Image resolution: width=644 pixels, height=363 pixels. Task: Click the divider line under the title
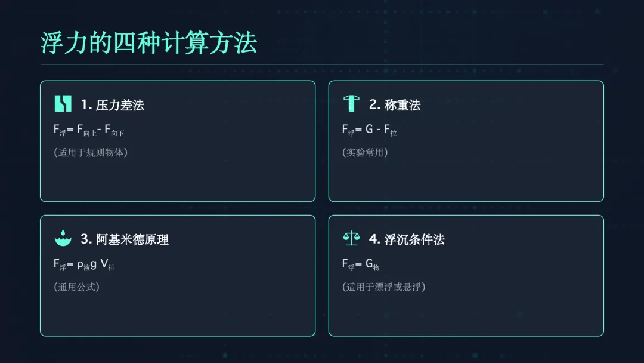click(x=322, y=64)
